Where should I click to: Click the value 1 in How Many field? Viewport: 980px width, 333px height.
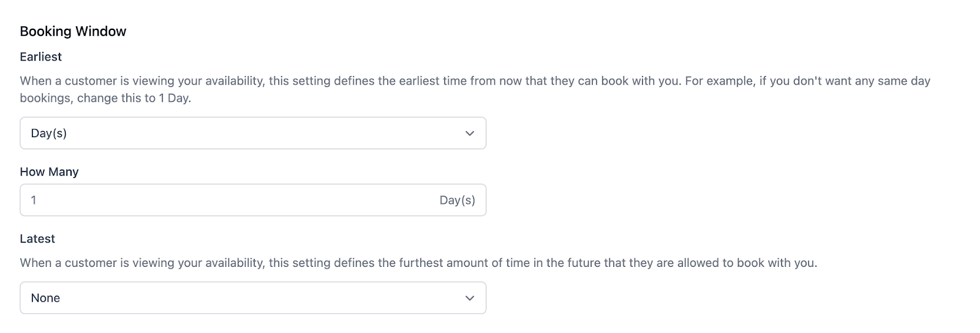pyautogui.click(x=34, y=200)
